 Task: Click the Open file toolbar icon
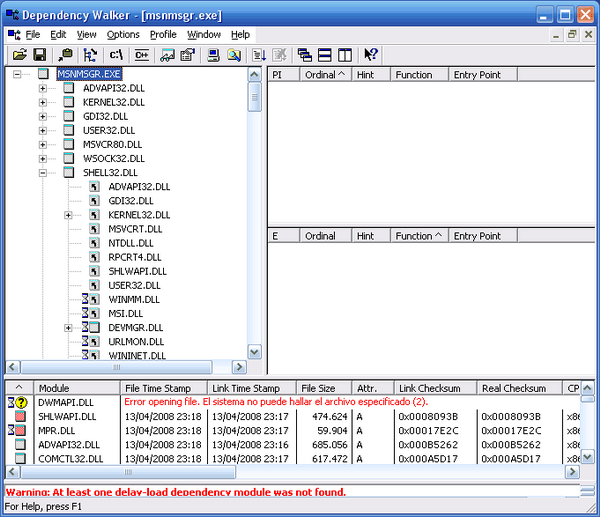point(20,55)
